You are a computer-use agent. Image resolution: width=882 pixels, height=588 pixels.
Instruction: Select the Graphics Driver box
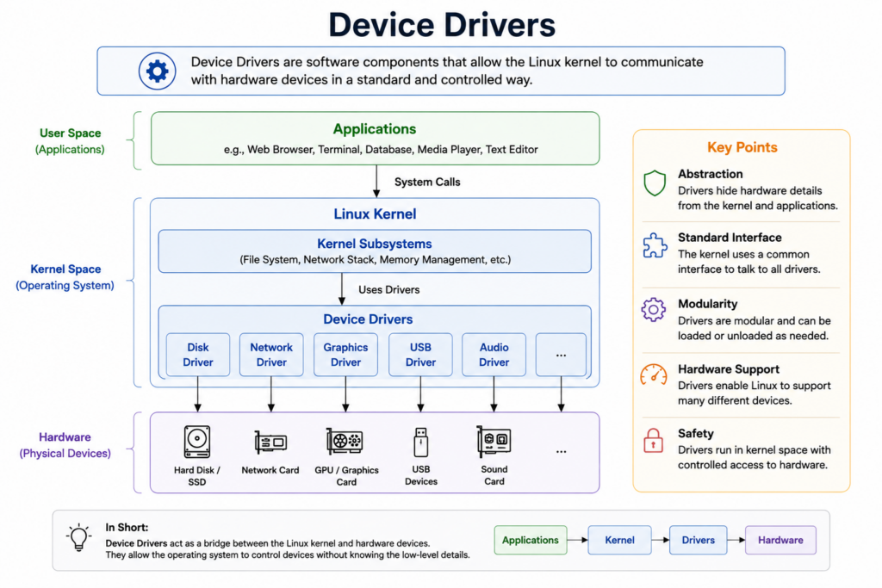pyautogui.click(x=345, y=355)
